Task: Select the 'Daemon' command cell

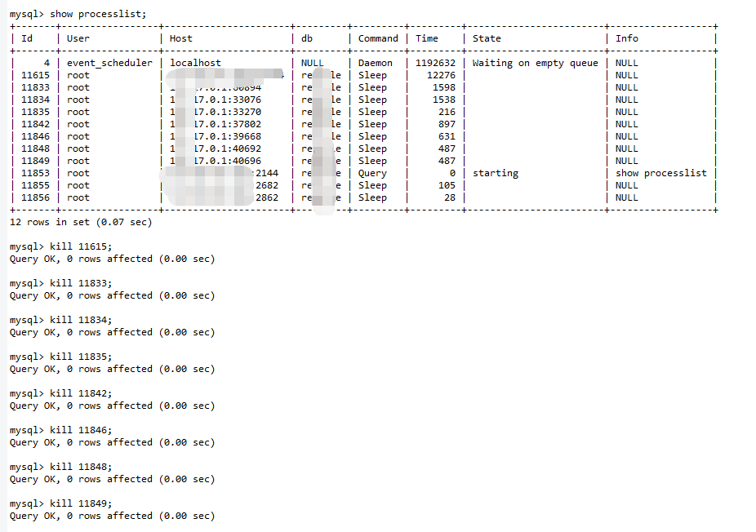Action: point(375,63)
